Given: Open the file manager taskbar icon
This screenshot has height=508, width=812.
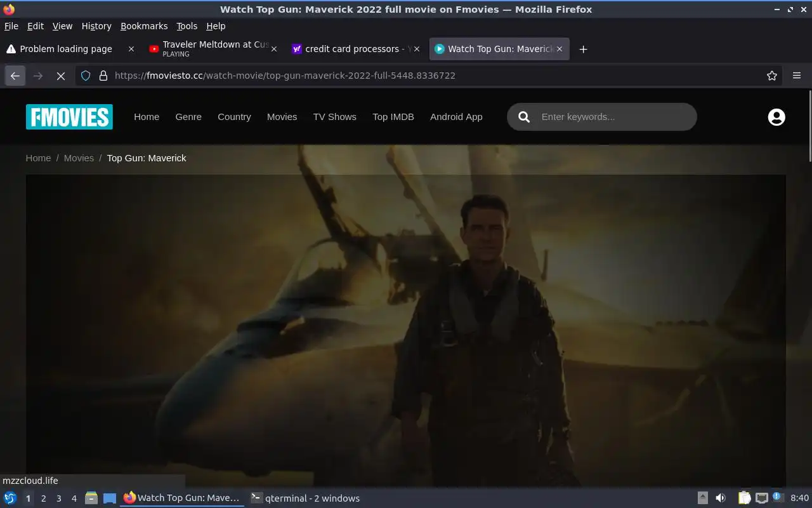Looking at the screenshot, I should [91, 498].
